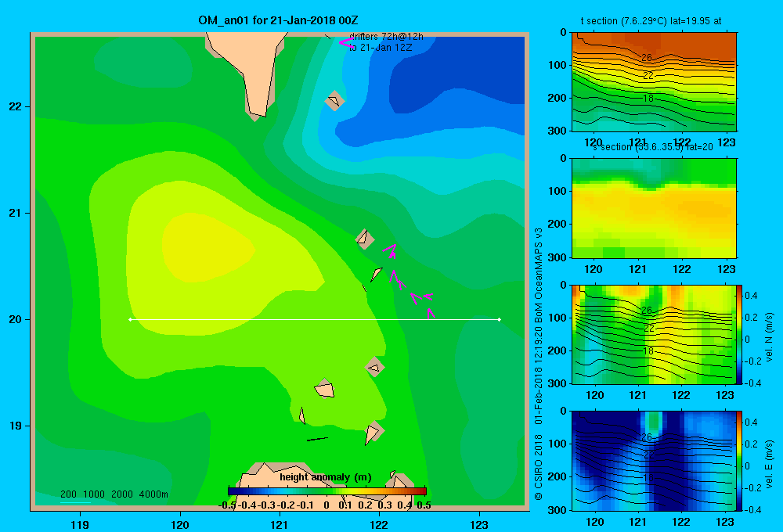Image resolution: width=783 pixels, height=532 pixels.
Task: Click latitude label 21 on the main map axis
Action: 15,213
